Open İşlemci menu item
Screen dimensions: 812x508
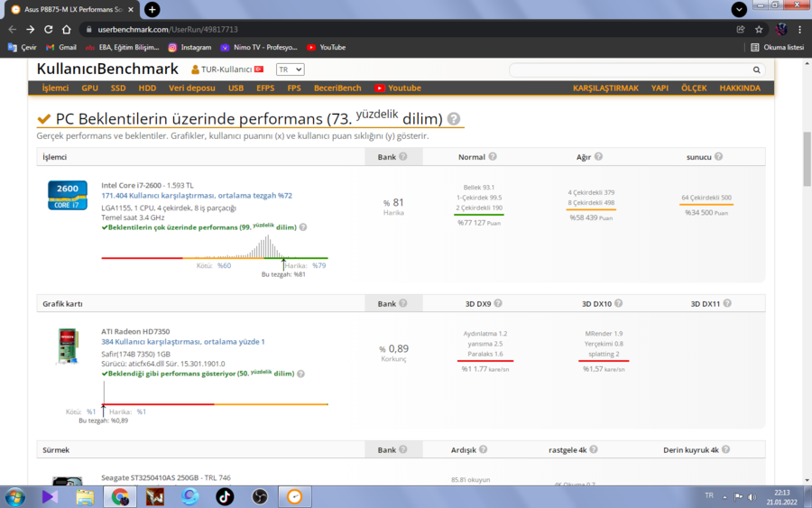click(x=55, y=88)
